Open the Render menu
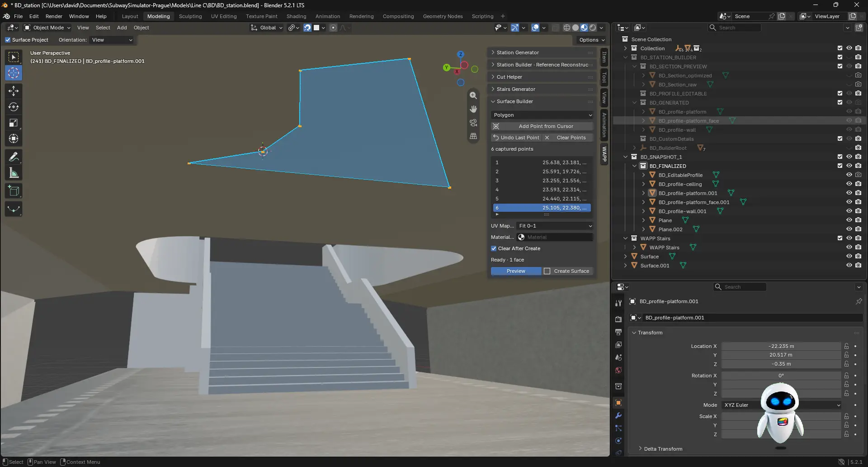Image resolution: width=868 pixels, height=467 pixels. 54,16
